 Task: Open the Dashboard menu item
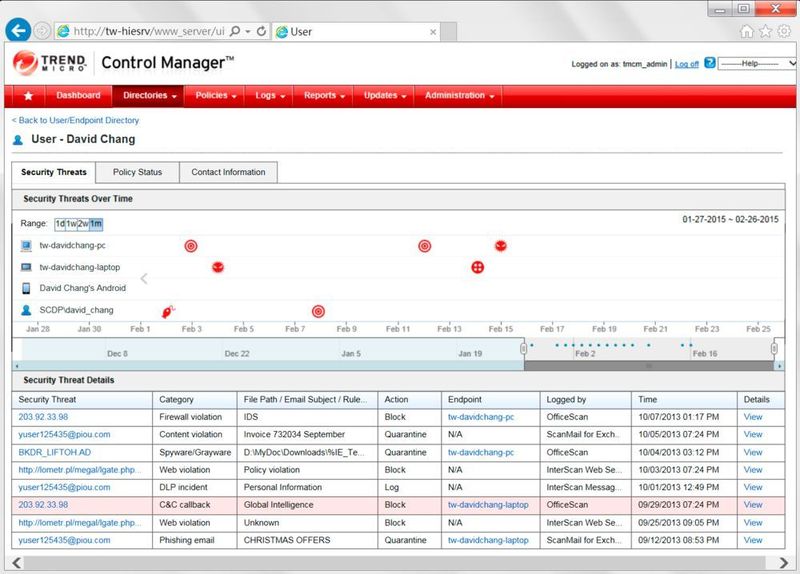pyautogui.click(x=78, y=96)
